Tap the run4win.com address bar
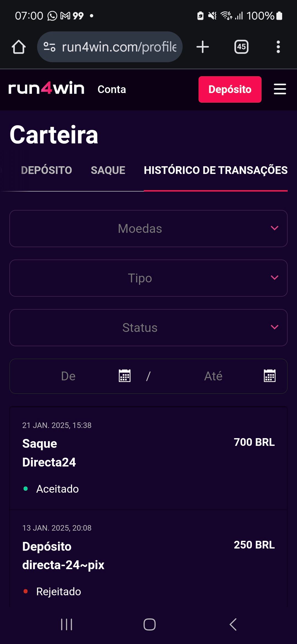The height and width of the screenshot is (644, 297). (x=119, y=47)
